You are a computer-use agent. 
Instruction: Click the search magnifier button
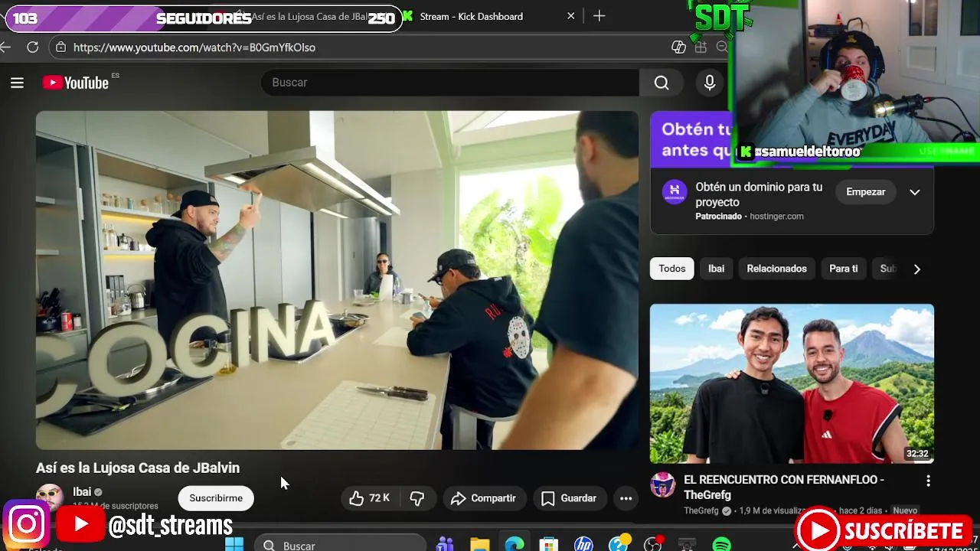point(661,83)
